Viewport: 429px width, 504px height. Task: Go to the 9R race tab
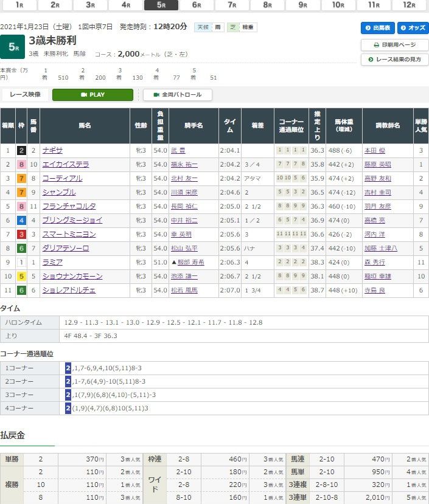click(x=302, y=5)
